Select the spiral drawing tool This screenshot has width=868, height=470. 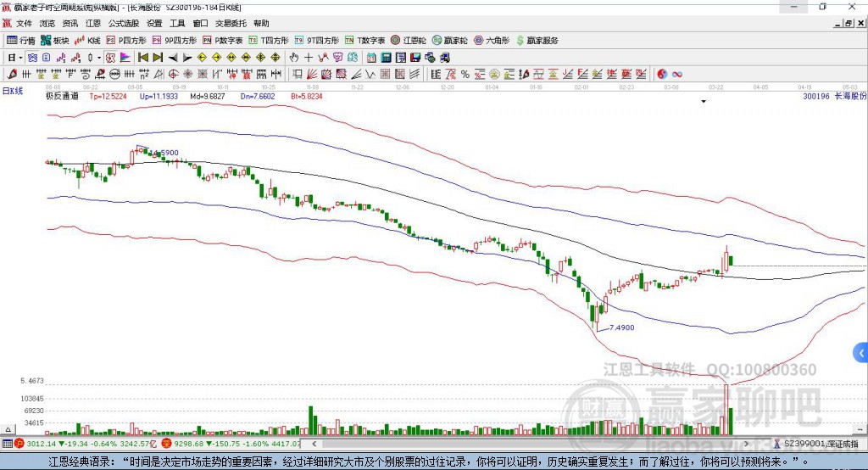pyautogui.click(x=86, y=75)
